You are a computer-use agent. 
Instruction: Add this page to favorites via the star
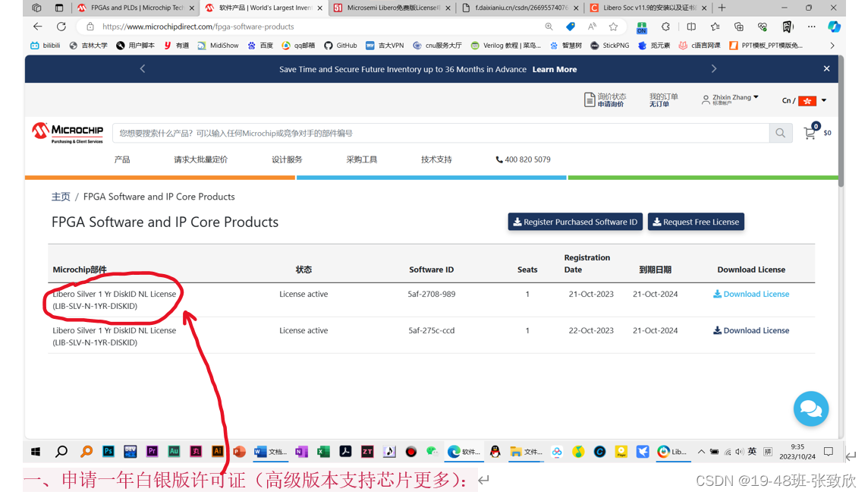coord(613,26)
